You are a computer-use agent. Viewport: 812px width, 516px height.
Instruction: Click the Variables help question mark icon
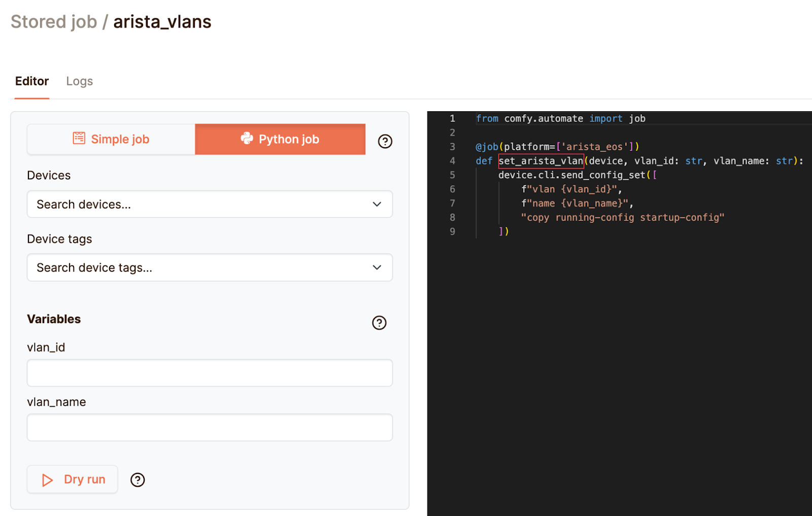click(379, 322)
